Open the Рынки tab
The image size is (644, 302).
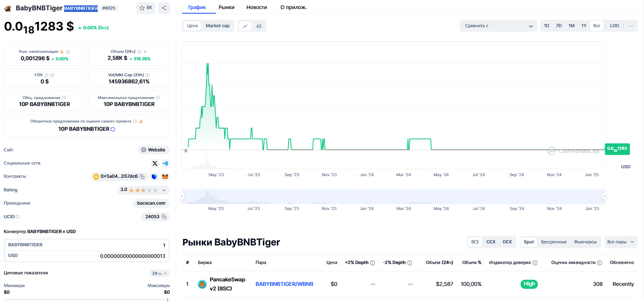tap(227, 7)
